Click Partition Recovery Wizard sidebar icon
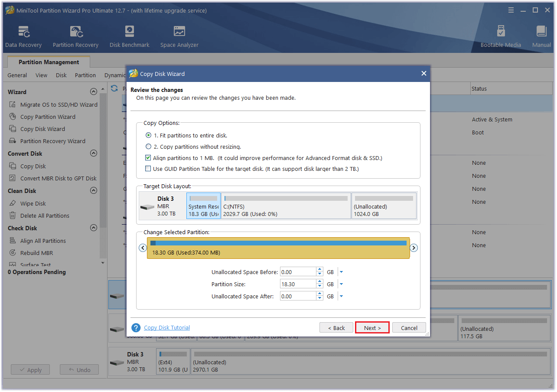The width and height of the screenshot is (557, 392). click(x=13, y=141)
